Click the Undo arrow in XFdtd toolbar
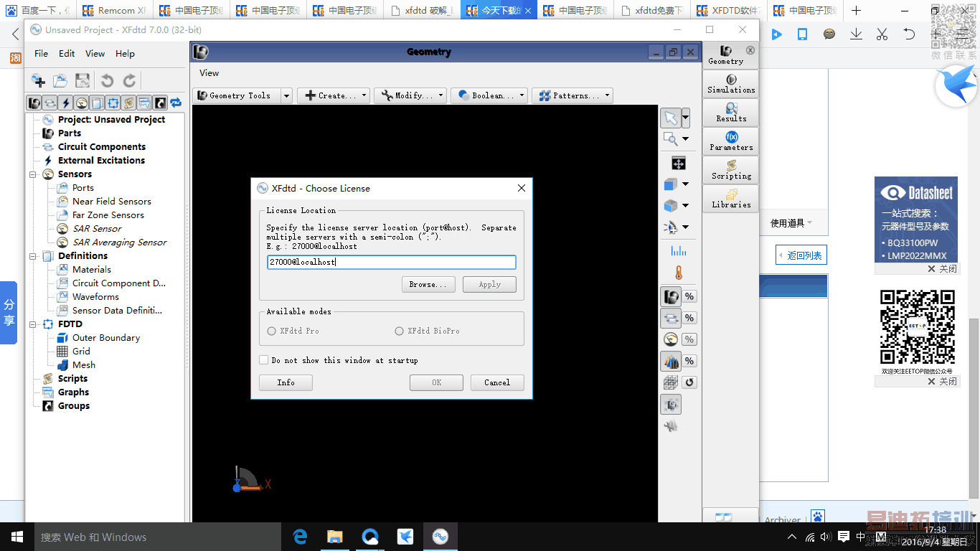Screen dimensions: 980x551 click(107, 80)
